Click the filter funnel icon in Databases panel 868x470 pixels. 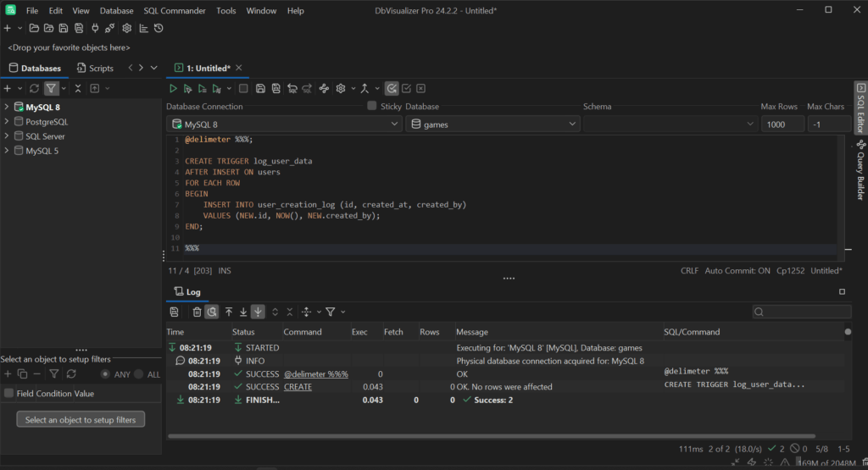click(52, 88)
